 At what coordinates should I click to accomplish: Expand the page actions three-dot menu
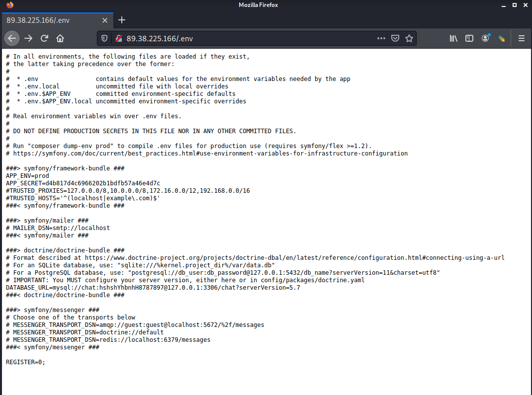pyautogui.click(x=381, y=38)
